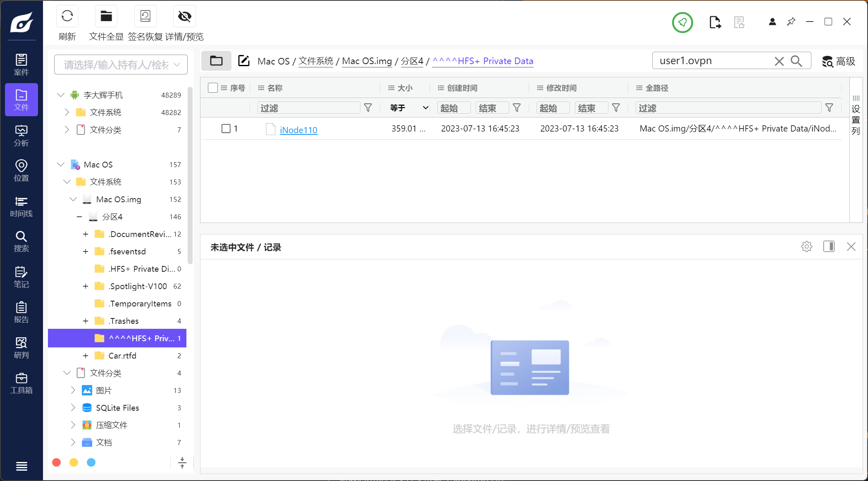Open the 等于 size comparison dropdown

(409, 108)
